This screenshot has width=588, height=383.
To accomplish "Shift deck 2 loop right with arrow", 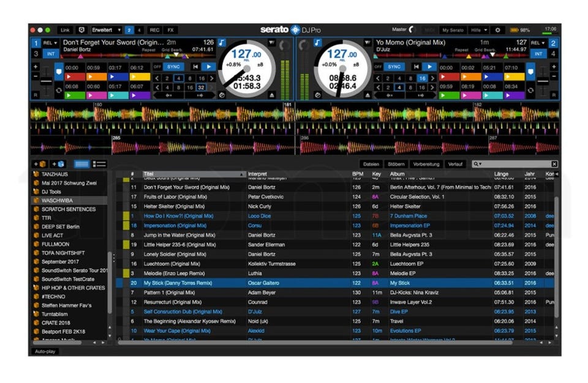I will 420,95.
